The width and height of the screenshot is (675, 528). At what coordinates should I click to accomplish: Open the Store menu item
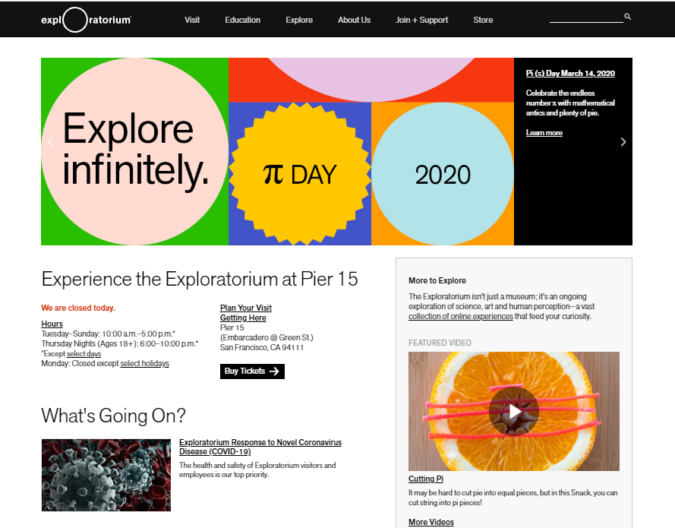pyautogui.click(x=483, y=20)
